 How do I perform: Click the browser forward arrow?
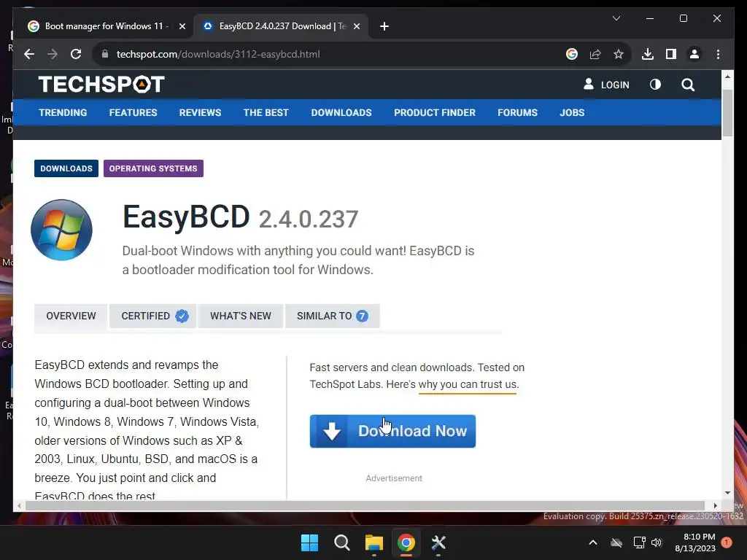[x=53, y=54]
